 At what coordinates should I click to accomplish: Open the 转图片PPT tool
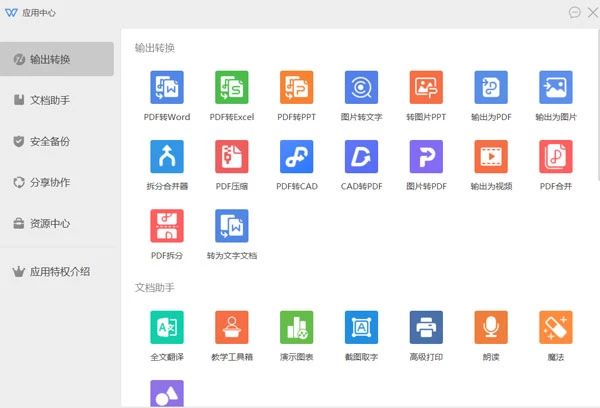[x=426, y=87]
